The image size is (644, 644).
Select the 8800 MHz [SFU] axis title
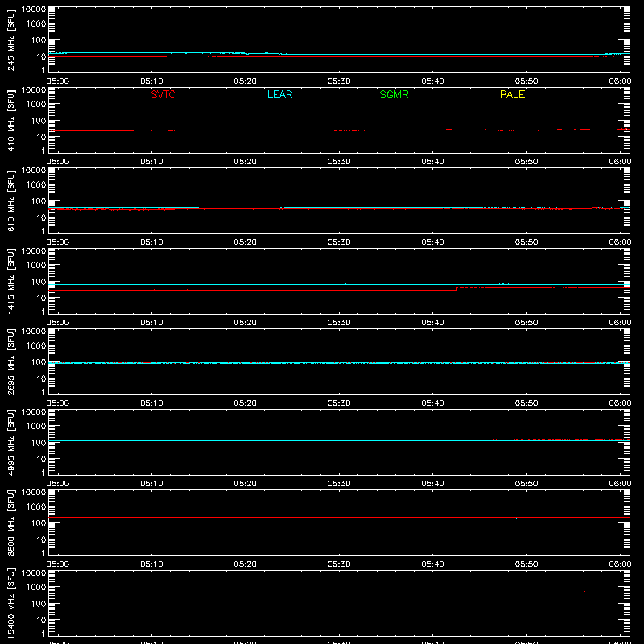click(x=10, y=522)
